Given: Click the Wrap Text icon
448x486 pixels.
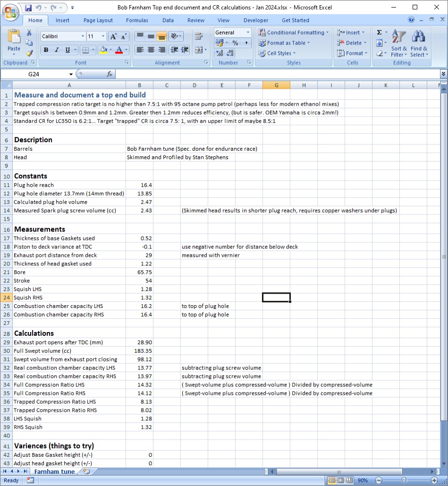Looking at the screenshot, I should pyautogui.click(x=199, y=36).
